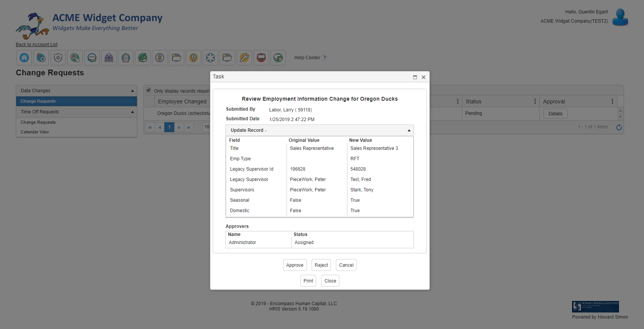Reject the employment change request
The width and height of the screenshot is (644, 329).
(x=321, y=265)
